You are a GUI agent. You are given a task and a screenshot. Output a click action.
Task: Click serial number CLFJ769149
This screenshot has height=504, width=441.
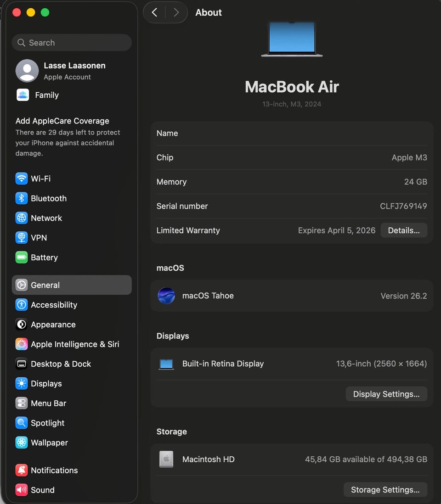403,206
